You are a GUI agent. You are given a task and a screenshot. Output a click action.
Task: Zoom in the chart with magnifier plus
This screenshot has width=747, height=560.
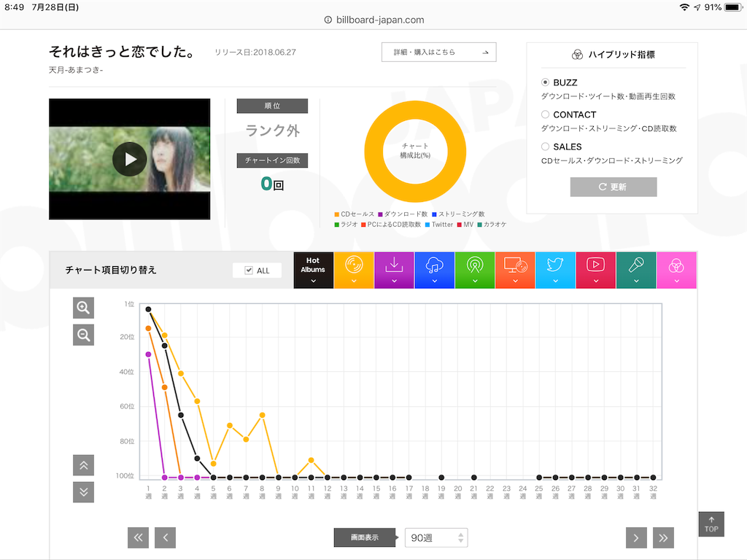[x=83, y=308]
